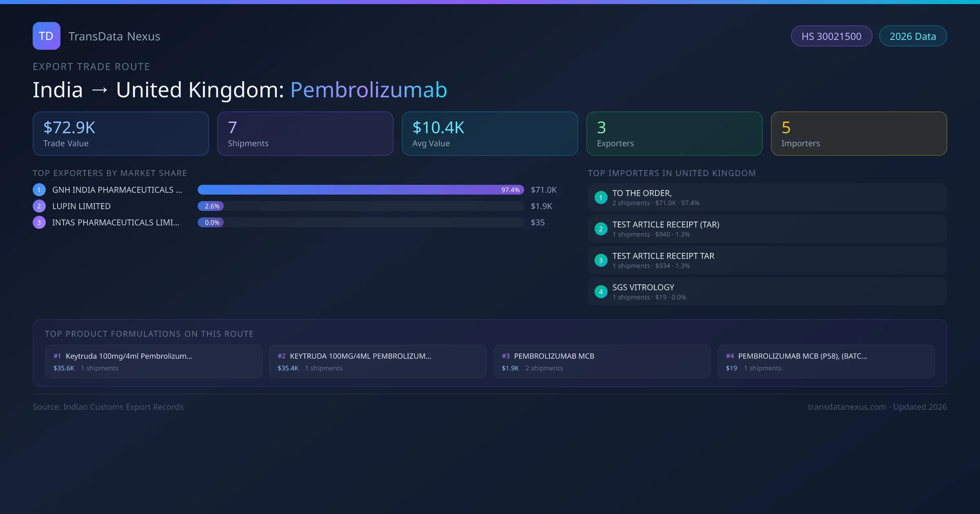Select the HS 30021500 tag
Image resolution: width=980 pixels, height=514 pixels.
pos(831,36)
